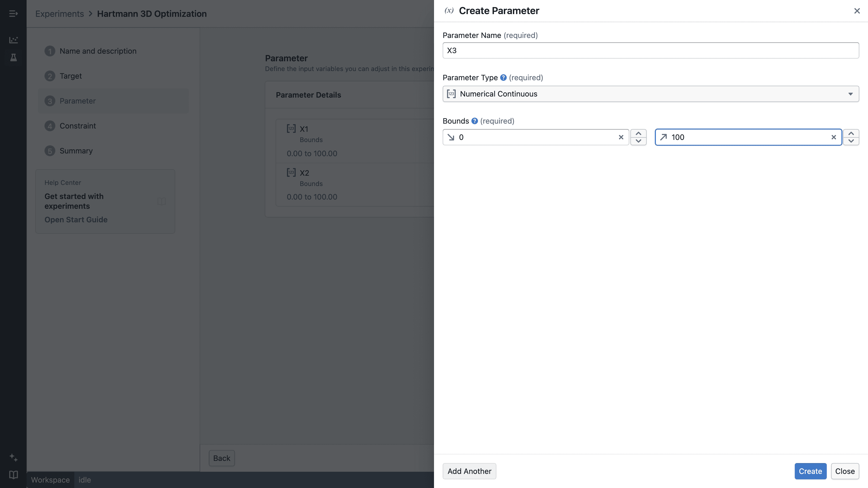
Task: Open the Start Guide link
Action: pos(76,220)
